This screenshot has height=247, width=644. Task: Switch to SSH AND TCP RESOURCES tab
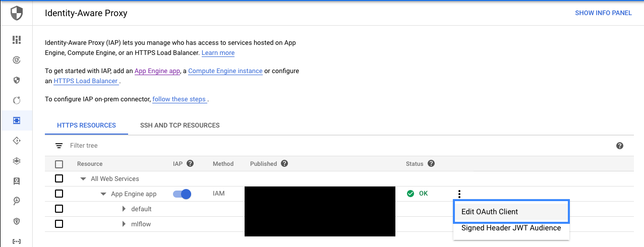pos(180,125)
